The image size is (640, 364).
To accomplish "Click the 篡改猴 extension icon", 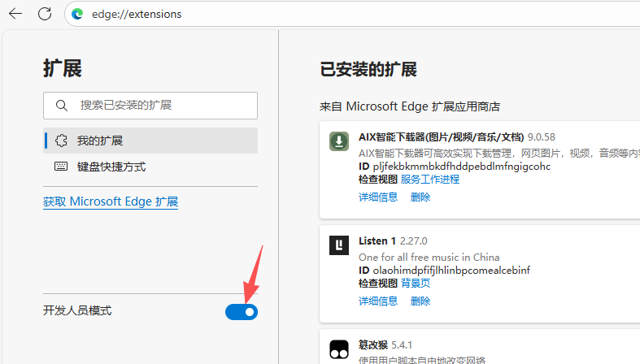I will coord(339,349).
